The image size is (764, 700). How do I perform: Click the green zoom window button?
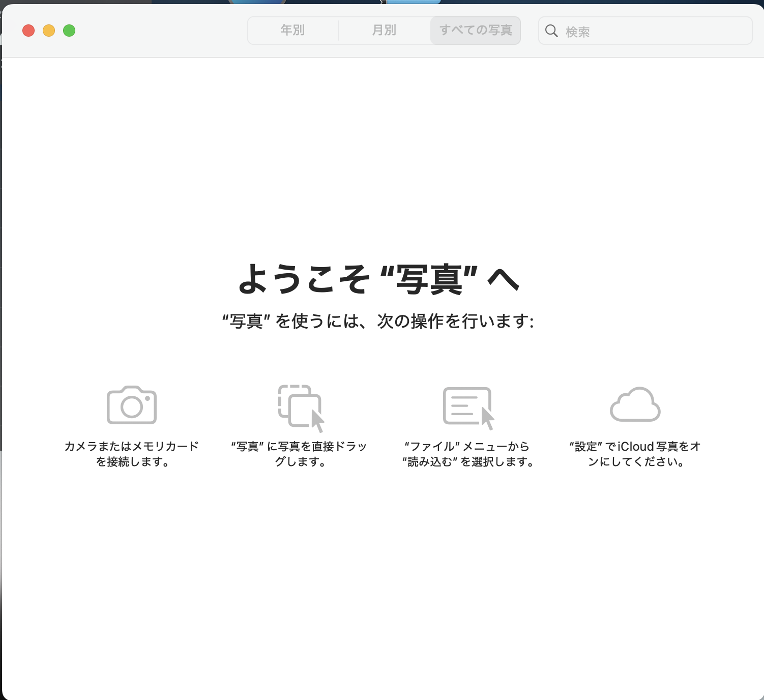[68, 31]
